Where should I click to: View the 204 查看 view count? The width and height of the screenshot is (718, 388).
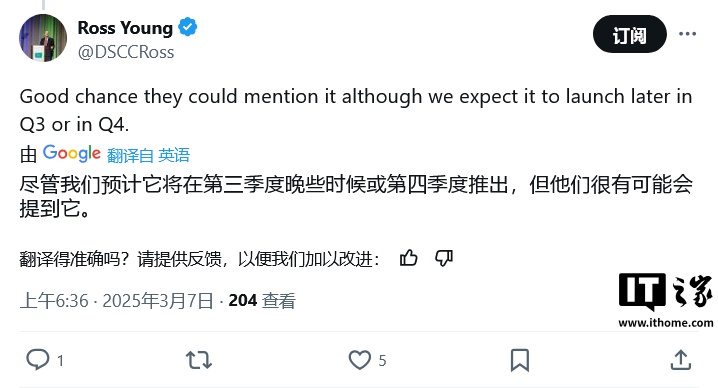click(262, 301)
